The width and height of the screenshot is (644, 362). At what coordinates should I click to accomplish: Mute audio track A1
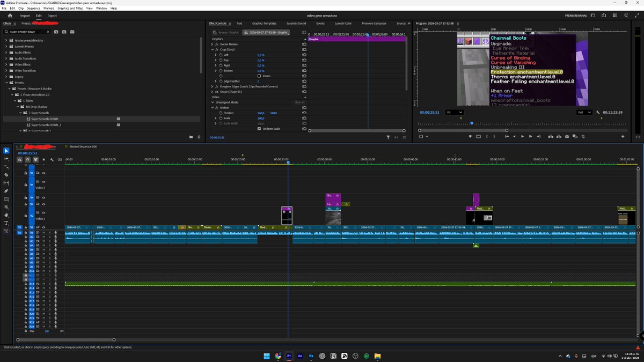point(43,233)
